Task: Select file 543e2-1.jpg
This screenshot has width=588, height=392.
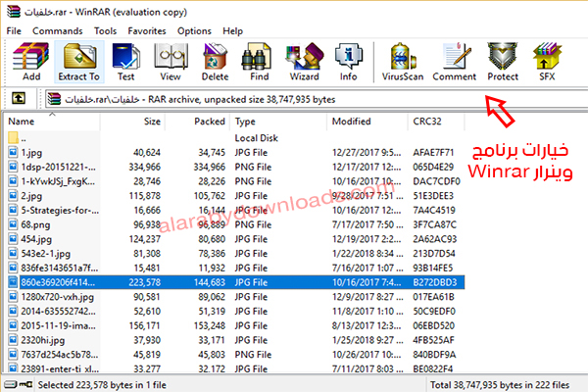Action: point(46,254)
